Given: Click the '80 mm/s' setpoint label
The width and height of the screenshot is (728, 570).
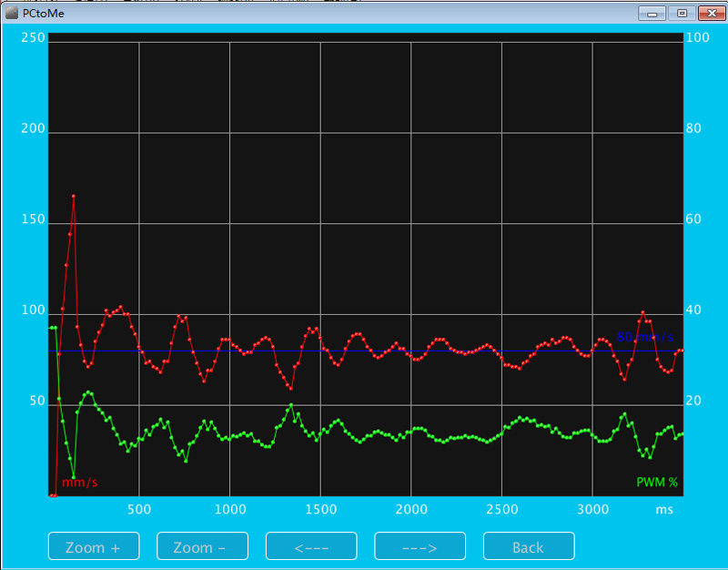Looking at the screenshot, I should [645, 337].
